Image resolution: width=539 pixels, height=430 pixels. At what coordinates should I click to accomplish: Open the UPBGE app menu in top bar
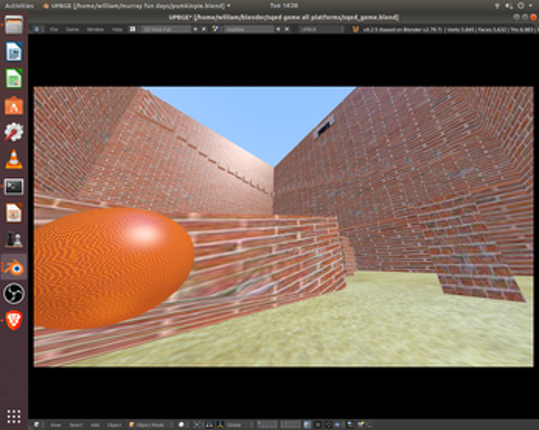136,6
